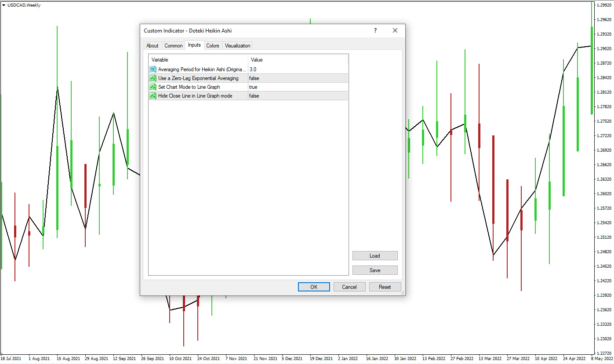
Task: Click the Load button
Action: click(375, 256)
